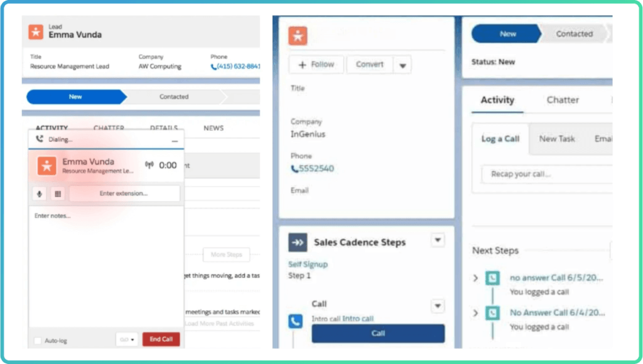The image size is (643, 364).
Task: Click the call log icon for no answer Call 6/5
Action: click(492, 278)
